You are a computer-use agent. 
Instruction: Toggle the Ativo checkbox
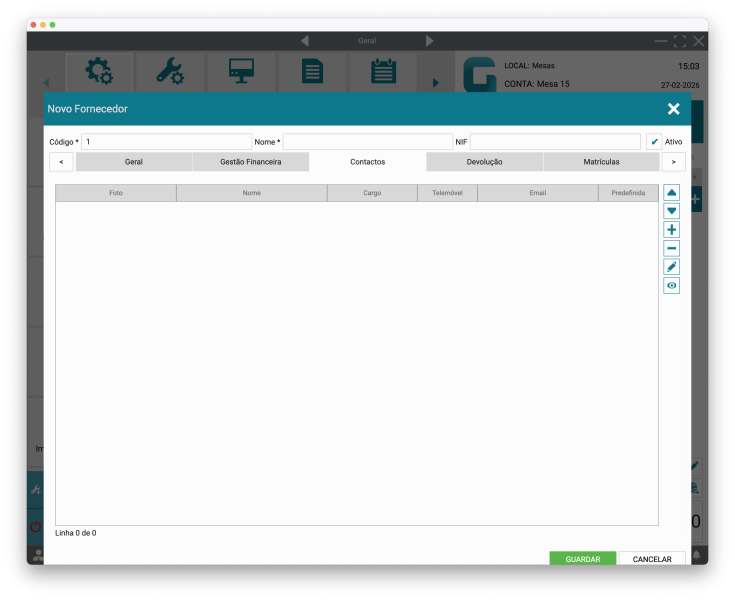click(x=654, y=142)
